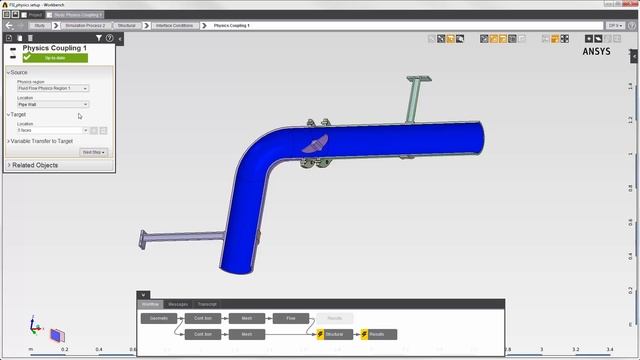Click the upper row Mesh workflow node
The image size is (640, 360).
(247, 318)
